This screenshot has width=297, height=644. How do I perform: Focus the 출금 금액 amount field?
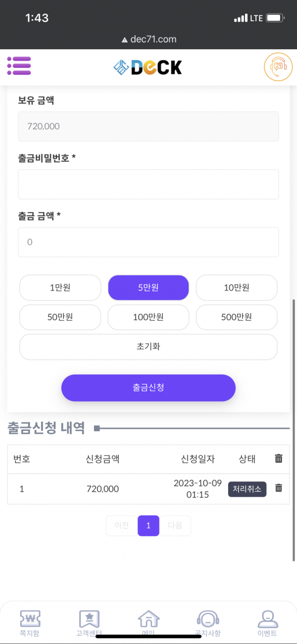pyautogui.click(x=148, y=242)
